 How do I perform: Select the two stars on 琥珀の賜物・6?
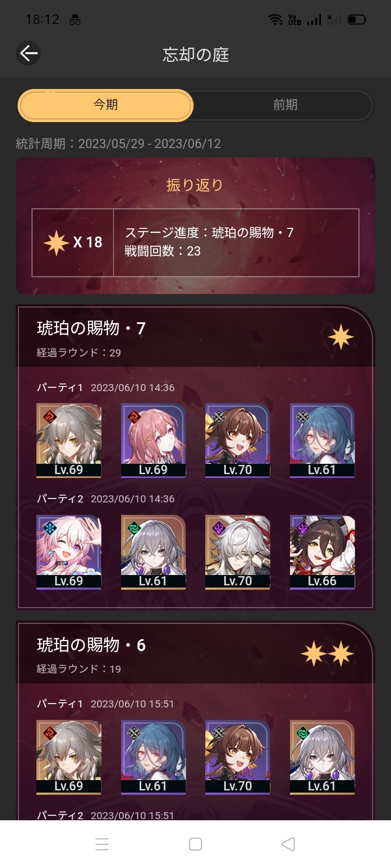[327, 654]
